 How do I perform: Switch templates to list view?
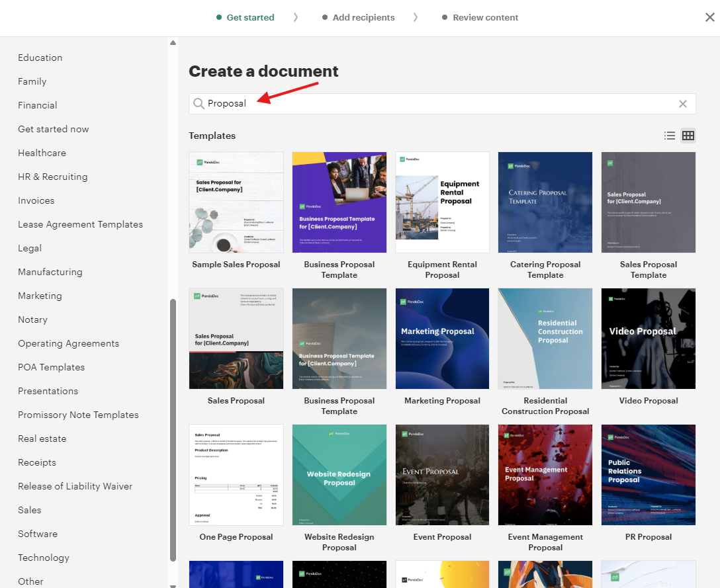click(670, 136)
